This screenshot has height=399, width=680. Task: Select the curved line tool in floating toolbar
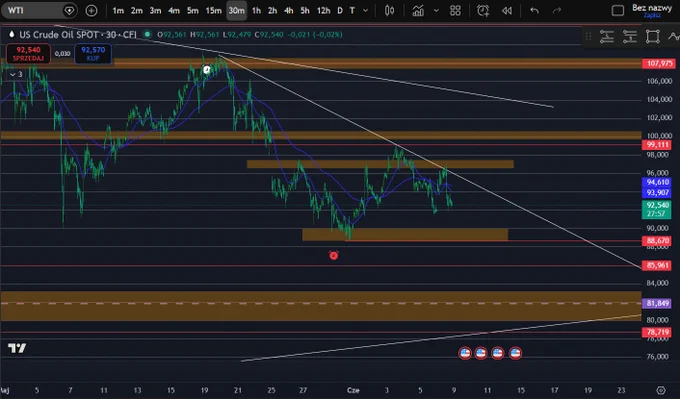[x=674, y=36]
